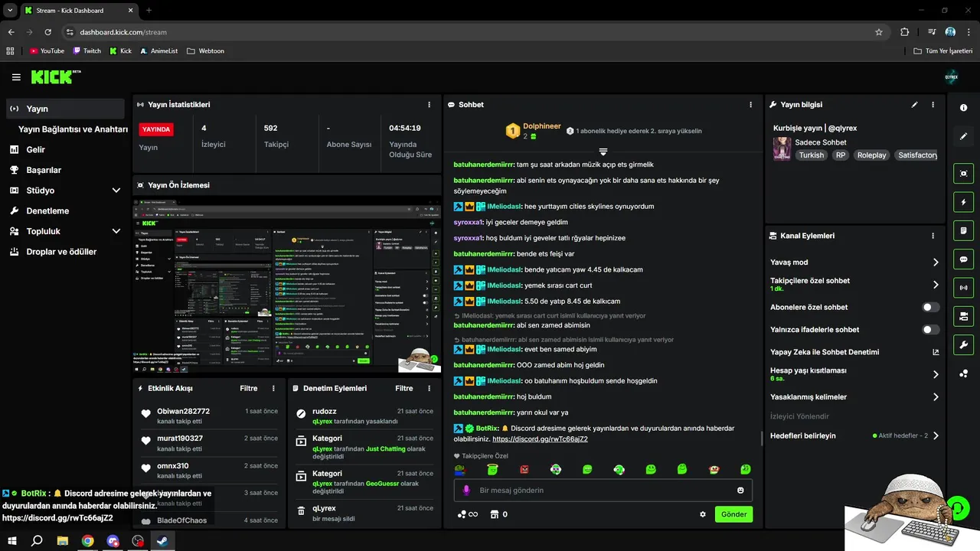980x551 pixels.
Task: Click the three-dots cluster icon in right sidebar
Action: tap(963, 373)
